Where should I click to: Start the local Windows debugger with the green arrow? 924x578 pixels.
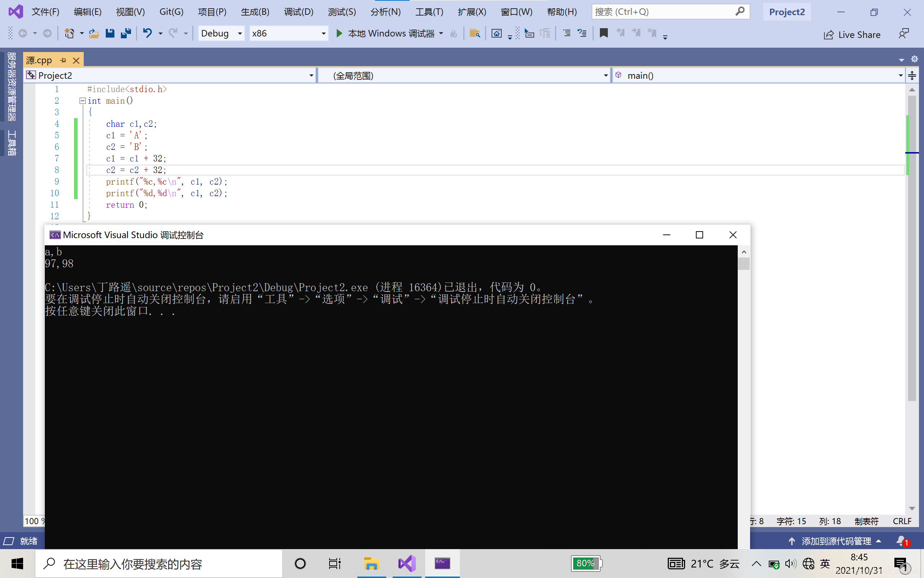coord(339,34)
